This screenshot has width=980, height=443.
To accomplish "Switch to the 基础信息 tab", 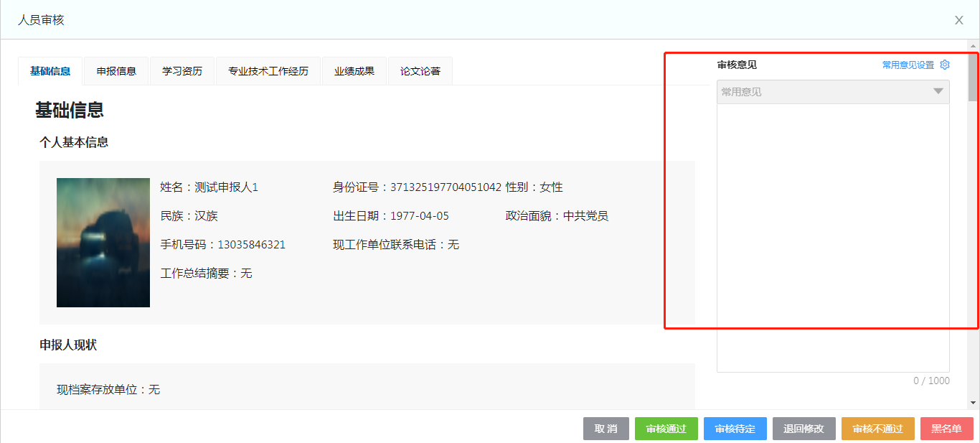I will coord(50,71).
